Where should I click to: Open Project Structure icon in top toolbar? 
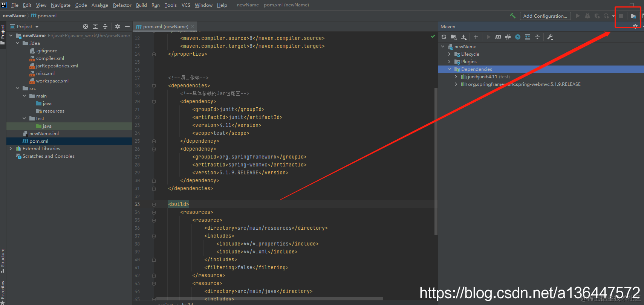coord(633,16)
